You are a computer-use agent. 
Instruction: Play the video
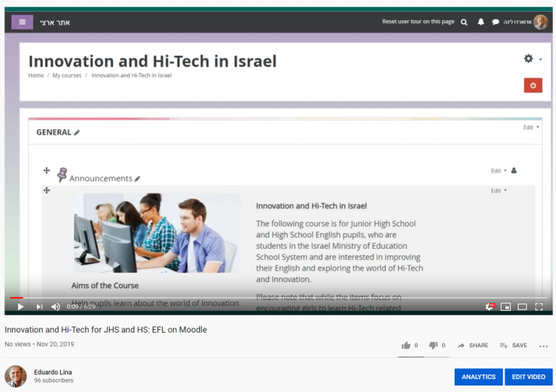click(x=20, y=307)
